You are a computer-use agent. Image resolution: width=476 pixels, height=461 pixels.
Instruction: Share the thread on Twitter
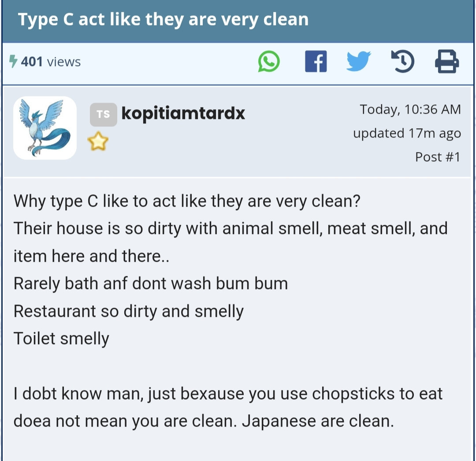pos(359,62)
